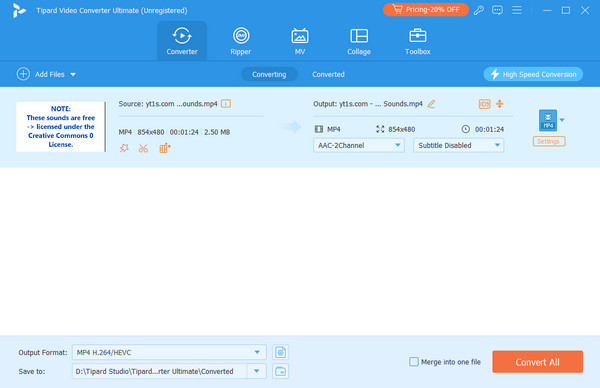Switch to the Ripper tab
Screen dimensions: 600x388
click(241, 41)
